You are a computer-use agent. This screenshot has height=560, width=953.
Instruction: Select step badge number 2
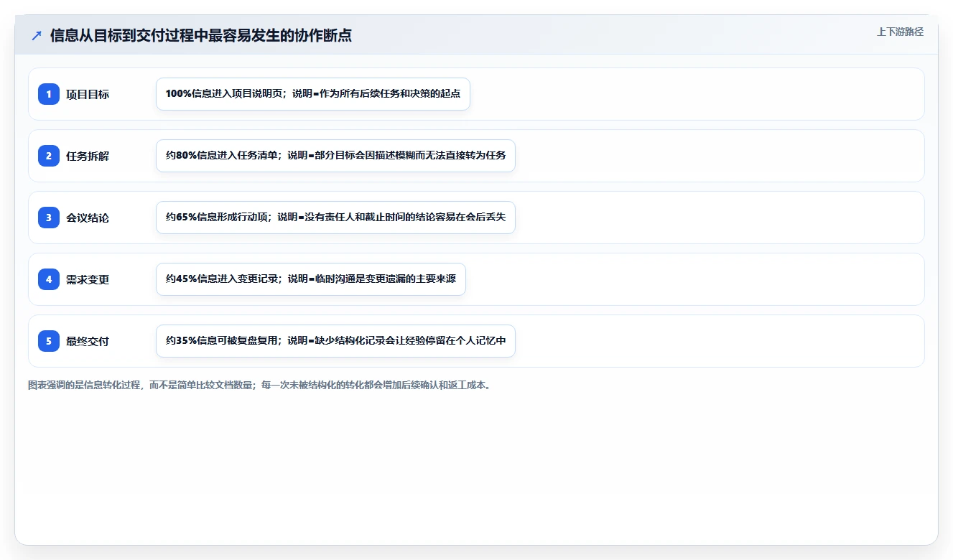coord(49,156)
